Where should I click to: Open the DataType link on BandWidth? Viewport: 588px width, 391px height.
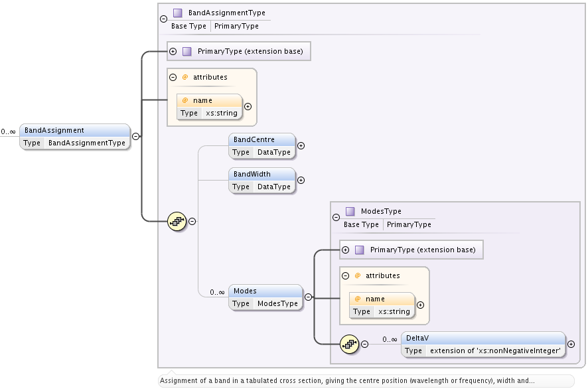tap(274, 187)
